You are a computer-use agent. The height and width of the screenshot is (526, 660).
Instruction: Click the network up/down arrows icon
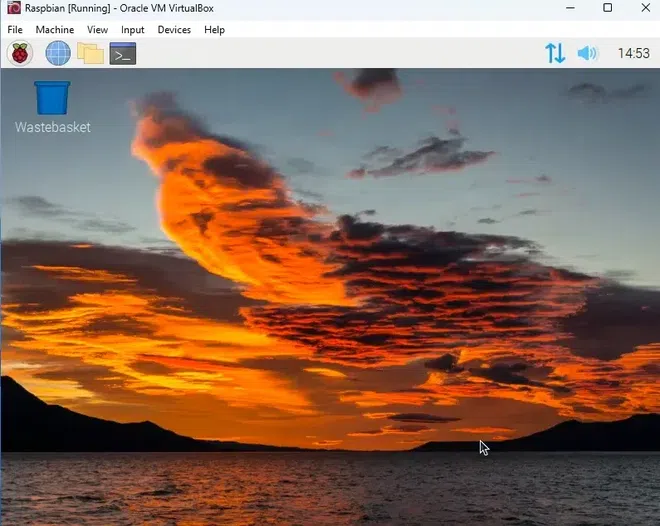point(555,53)
